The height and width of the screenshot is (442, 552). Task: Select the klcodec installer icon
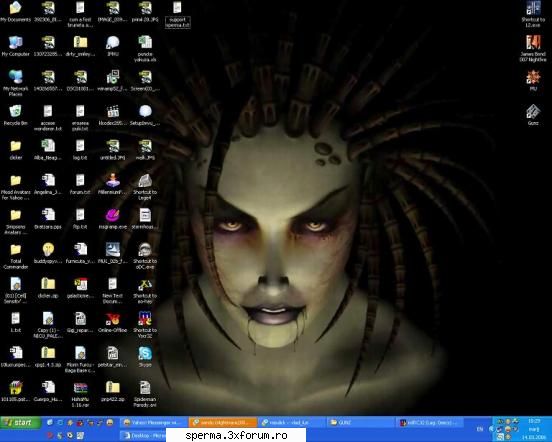pyautogui.click(x=113, y=115)
